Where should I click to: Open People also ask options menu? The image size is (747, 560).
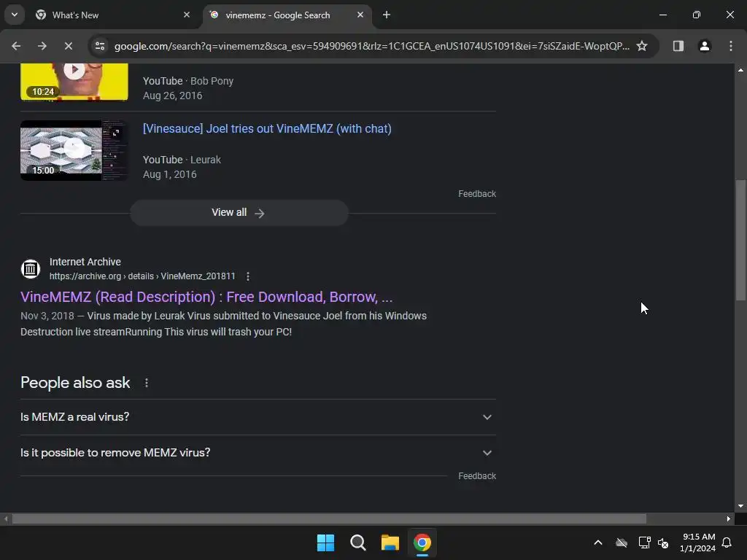click(146, 383)
